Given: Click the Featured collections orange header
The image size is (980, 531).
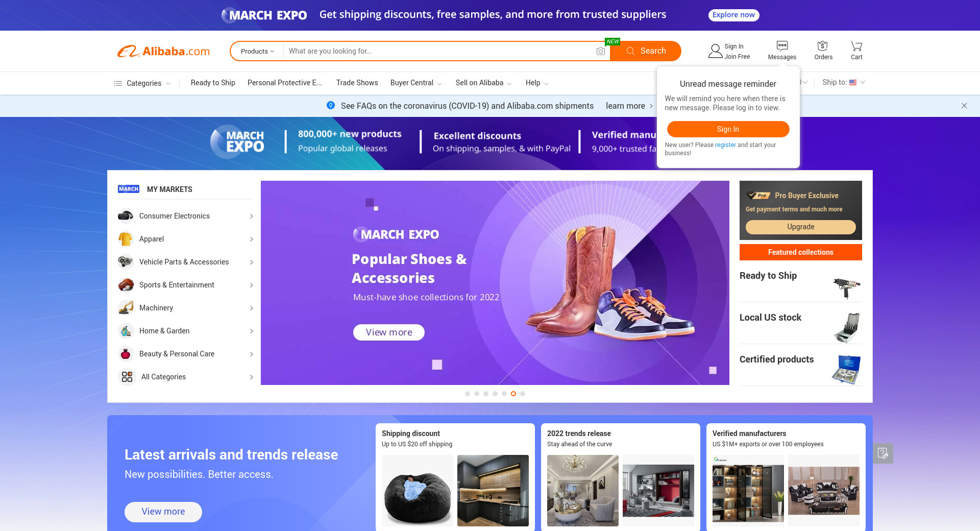Looking at the screenshot, I should (x=800, y=252).
